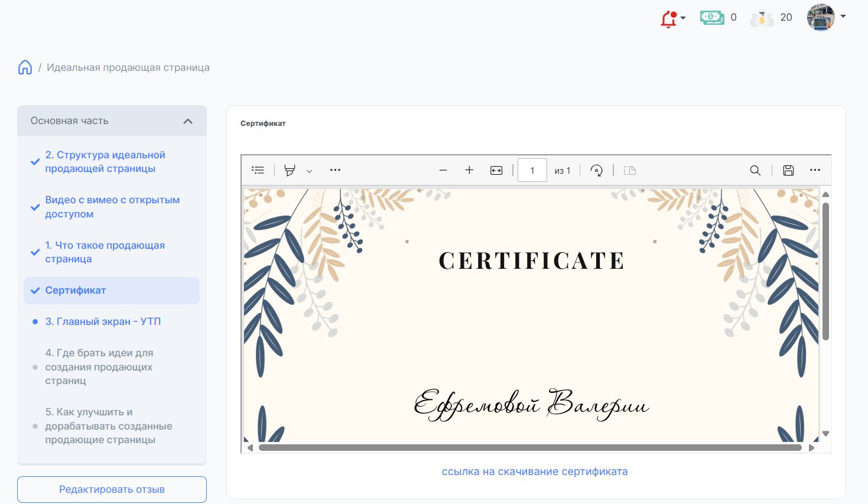Open Видео с вимео с открытым доступом

pos(112,207)
